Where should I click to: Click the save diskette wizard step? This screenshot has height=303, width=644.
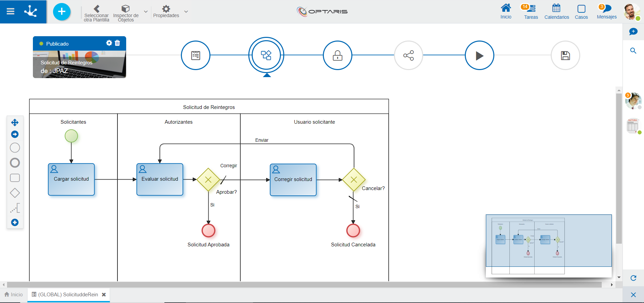coord(565,55)
